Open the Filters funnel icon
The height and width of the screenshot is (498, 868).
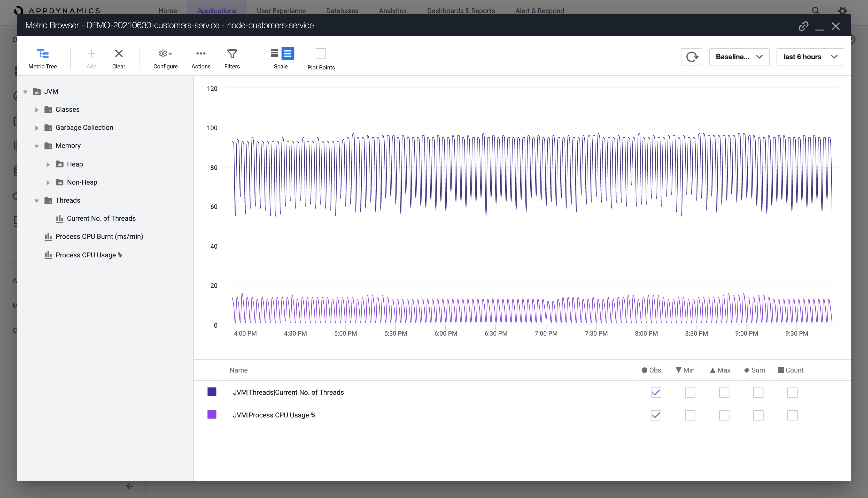(232, 54)
